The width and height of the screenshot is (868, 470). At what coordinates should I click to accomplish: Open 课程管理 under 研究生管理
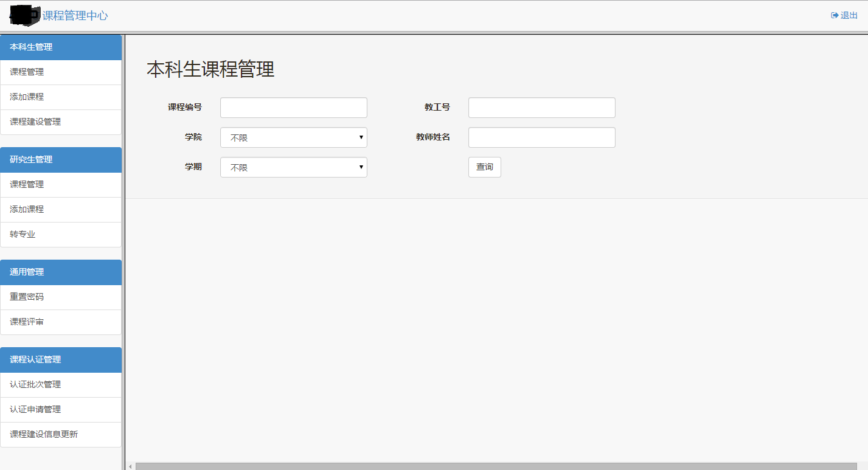tap(61, 184)
